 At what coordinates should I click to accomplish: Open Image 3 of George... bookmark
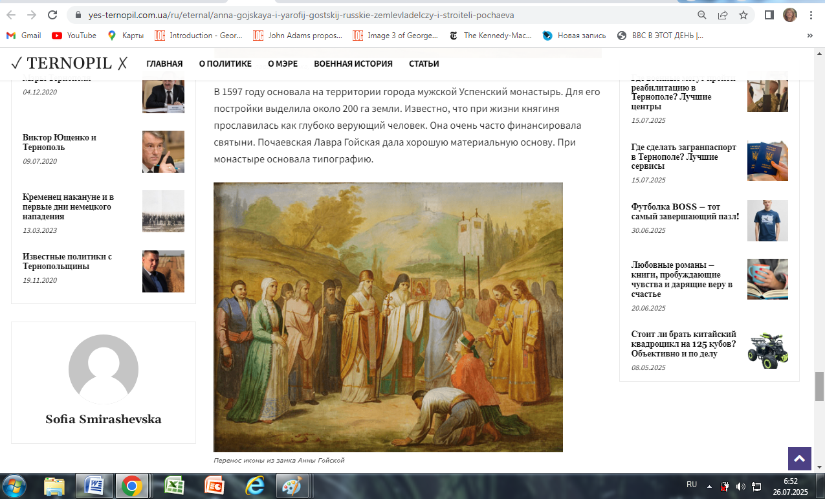click(395, 36)
